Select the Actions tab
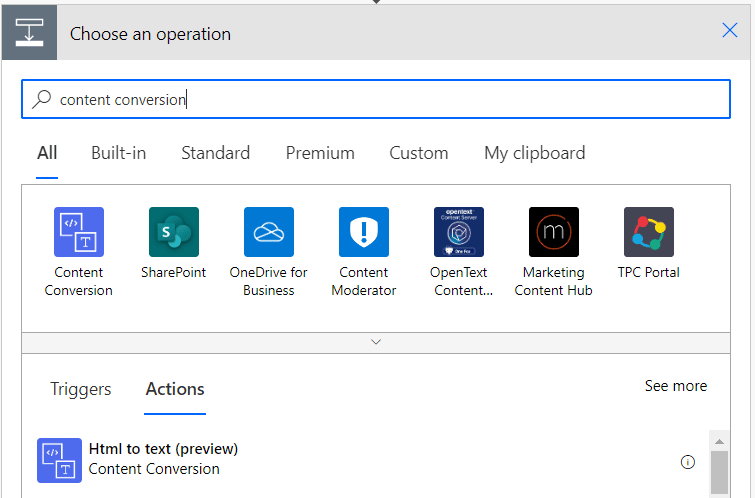This screenshot has width=755, height=498. pyautogui.click(x=175, y=389)
